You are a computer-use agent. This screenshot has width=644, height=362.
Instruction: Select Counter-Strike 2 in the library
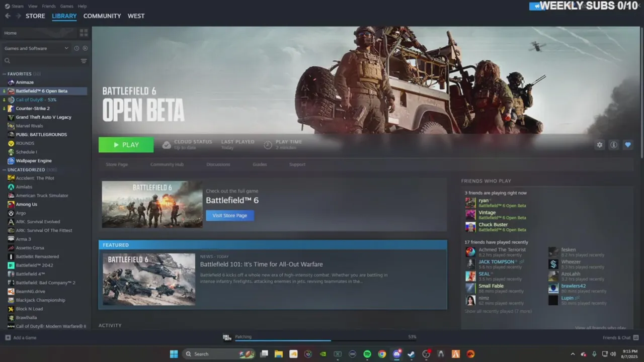(33, 108)
